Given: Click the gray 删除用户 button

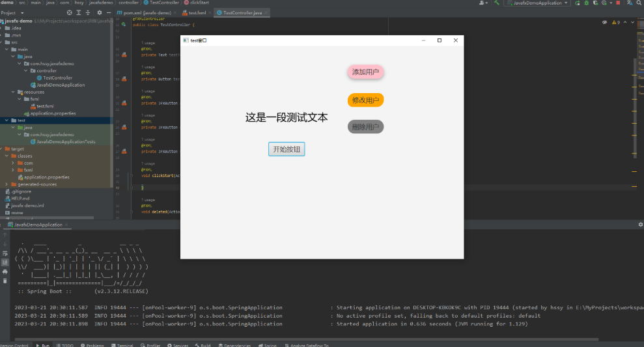Looking at the screenshot, I should tap(365, 127).
